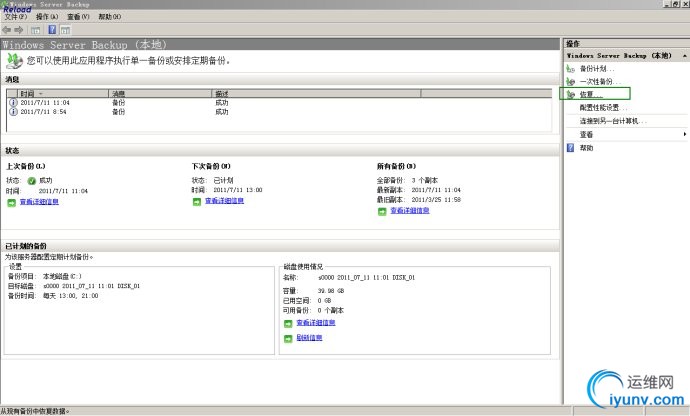Click green arrow icon under 下次备份

pos(197,202)
